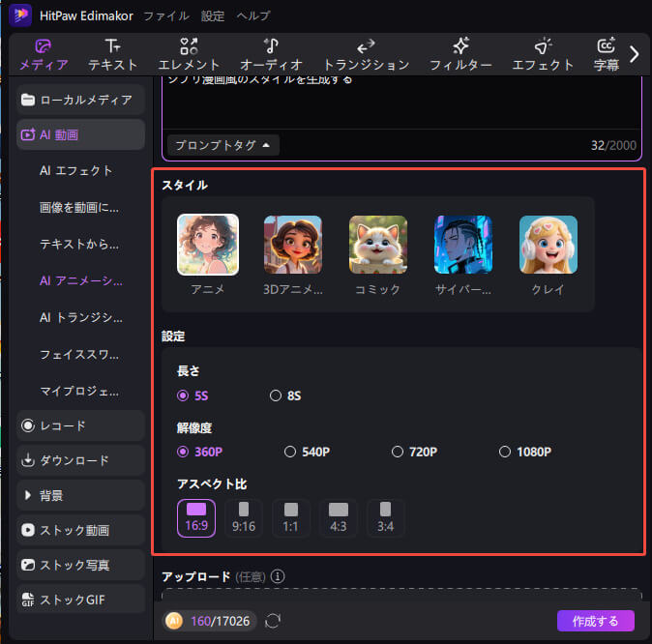Expand the プロンプトタグ dropdown
Image resolution: width=652 pixels, height=644 pixels.
pyautogui.click(x=223, y=145)
